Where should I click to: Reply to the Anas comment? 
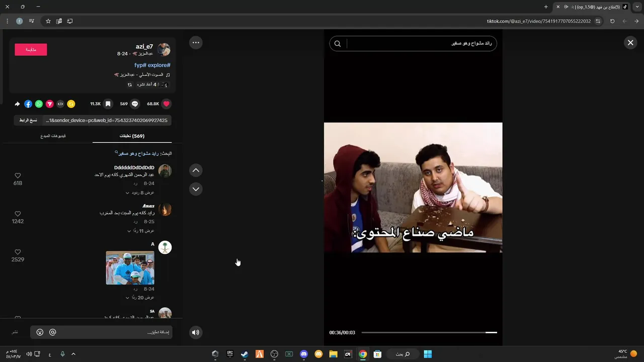(x=135, y=222)
